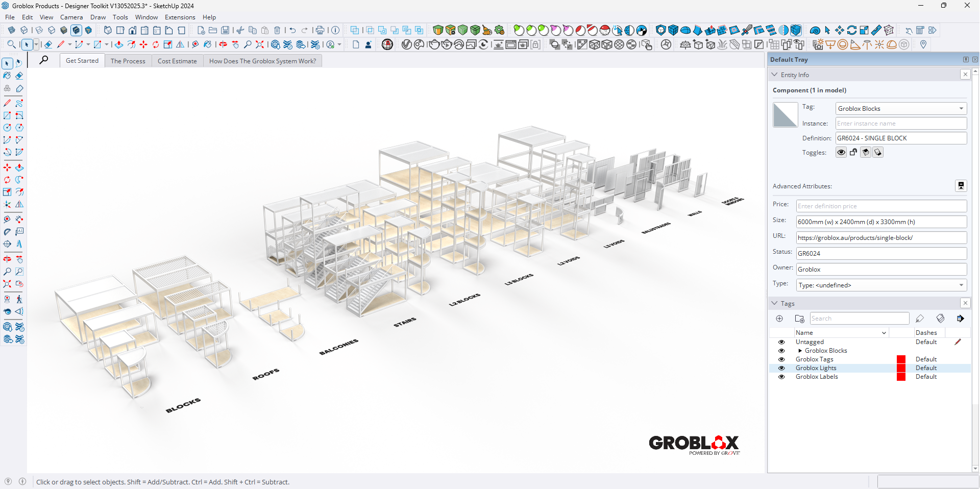Image resolution: width=980 pixels, height=489 pixels.
Task: Toggle visibility of Untagged tag
Action: 781,342
